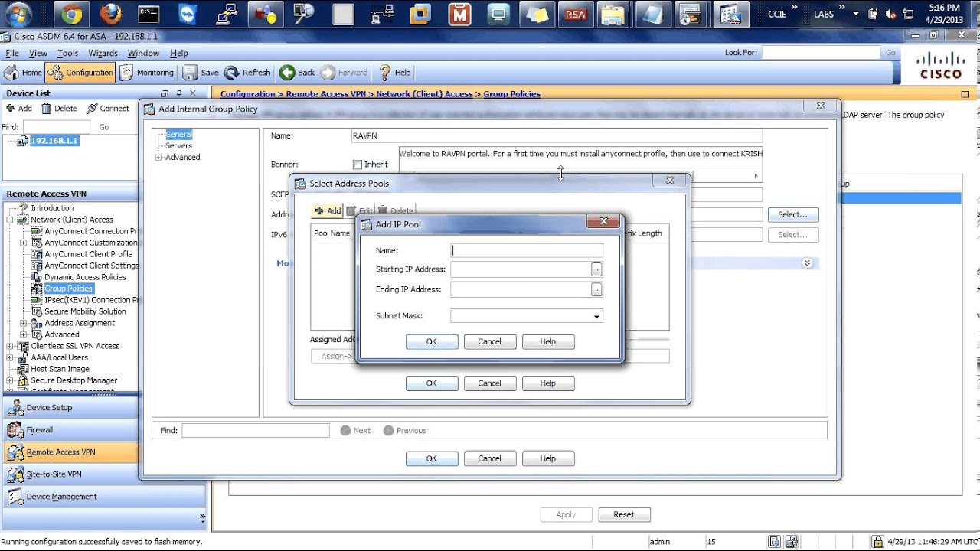Expand Secure Desktop Manager node

[x=10, y=380]
